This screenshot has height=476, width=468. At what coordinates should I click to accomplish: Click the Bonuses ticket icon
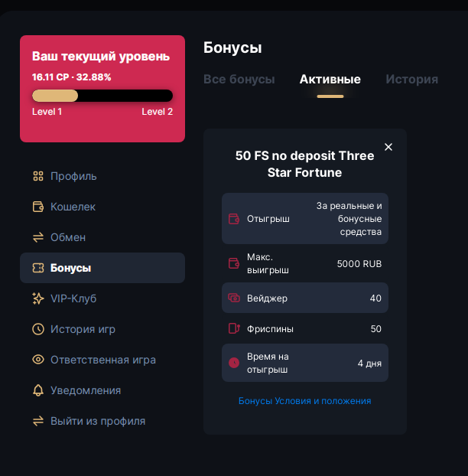pos(38,269)
